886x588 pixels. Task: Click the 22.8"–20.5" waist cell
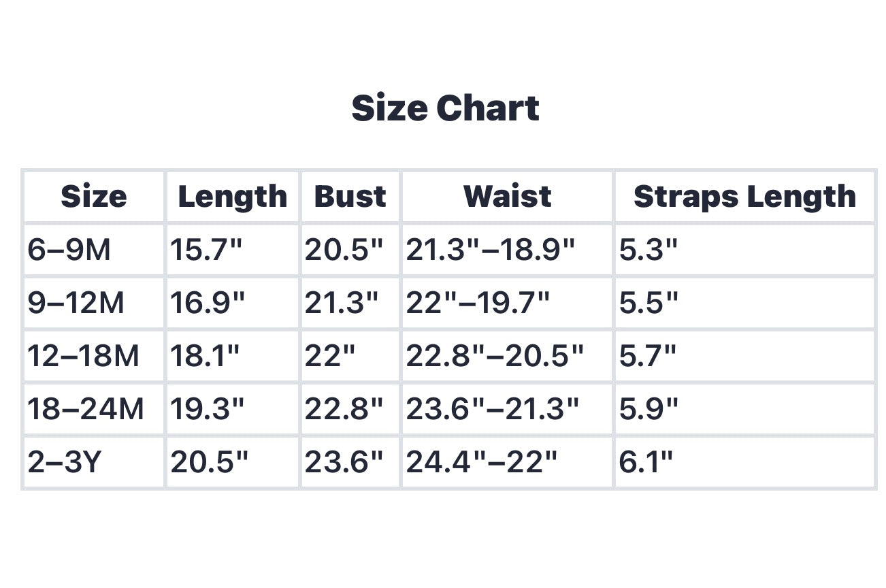coord(495,356)
